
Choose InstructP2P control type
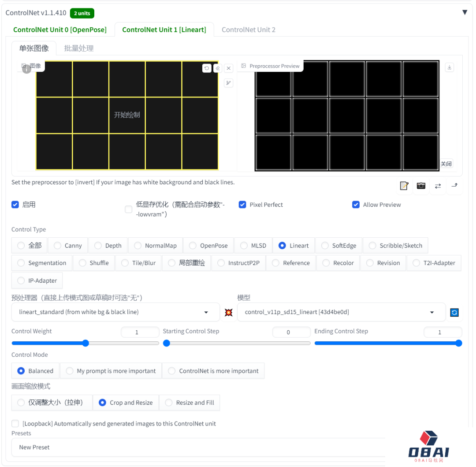click(x=238, y=263)
